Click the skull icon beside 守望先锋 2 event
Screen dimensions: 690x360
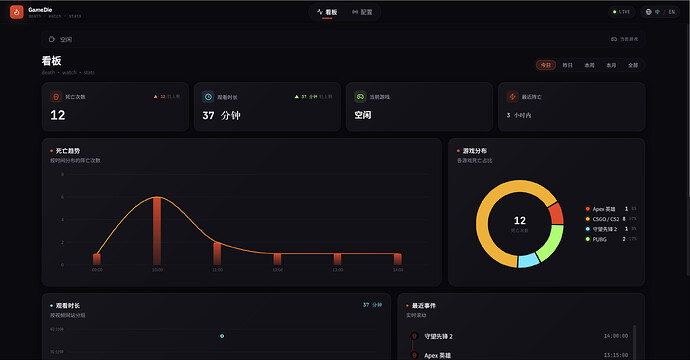pos(414,336)
